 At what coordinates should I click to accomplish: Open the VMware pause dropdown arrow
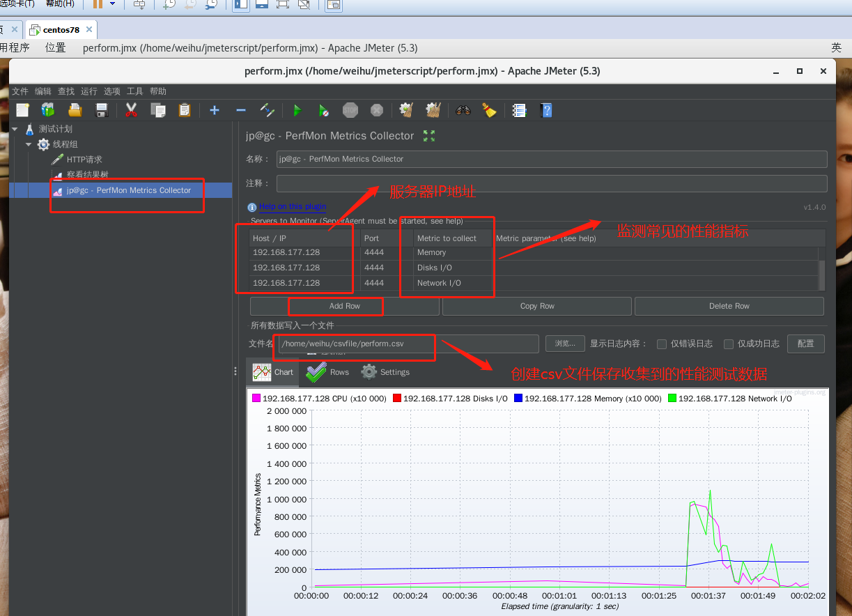[114, 4]
